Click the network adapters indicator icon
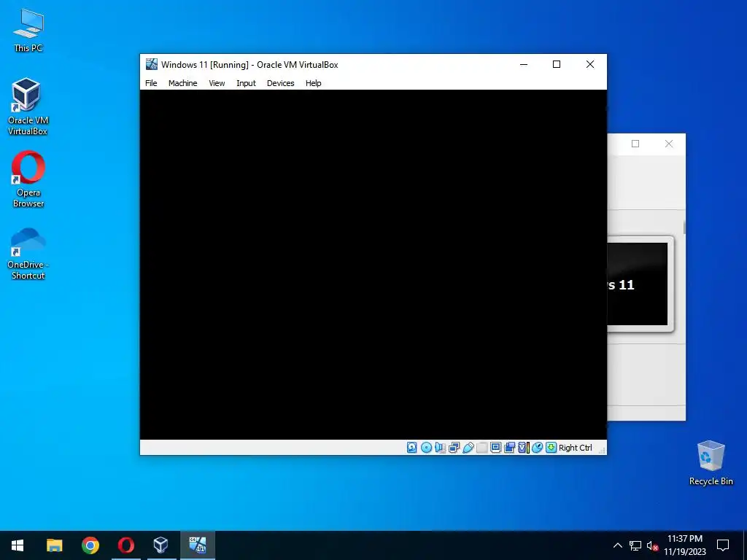The width and height of the screenshot is (747, 560). click(x=454, y=447)
